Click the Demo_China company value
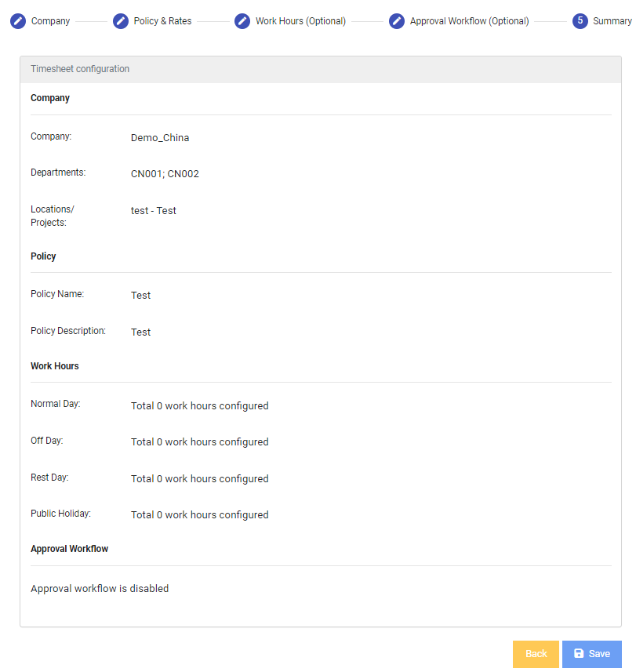 point(160,138)
